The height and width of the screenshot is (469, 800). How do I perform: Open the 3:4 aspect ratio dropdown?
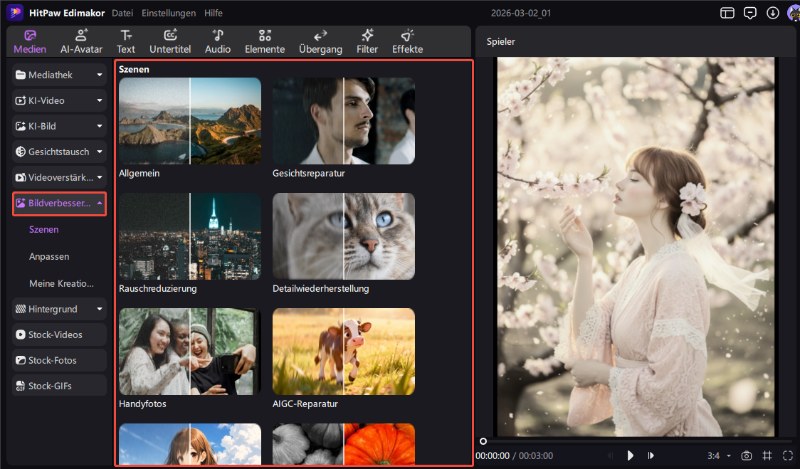click(x=718, y=456)
